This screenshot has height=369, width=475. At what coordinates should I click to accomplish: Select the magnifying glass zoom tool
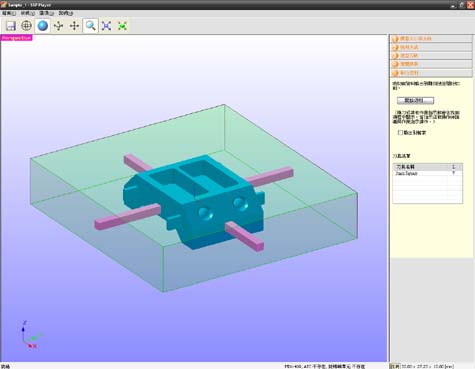pos(90,26)
